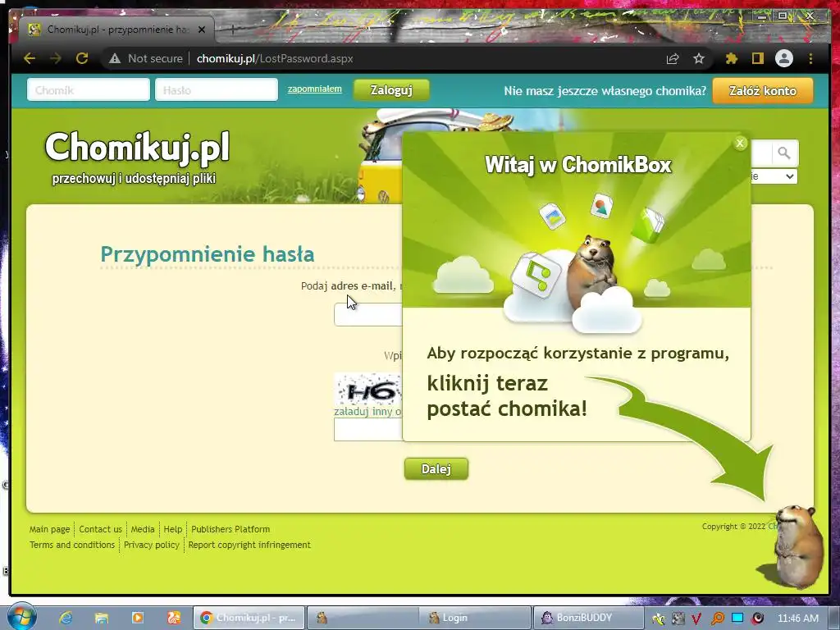The image size is (840, 630).
Task: Click the Hasło password field
Action: point(217,90)
